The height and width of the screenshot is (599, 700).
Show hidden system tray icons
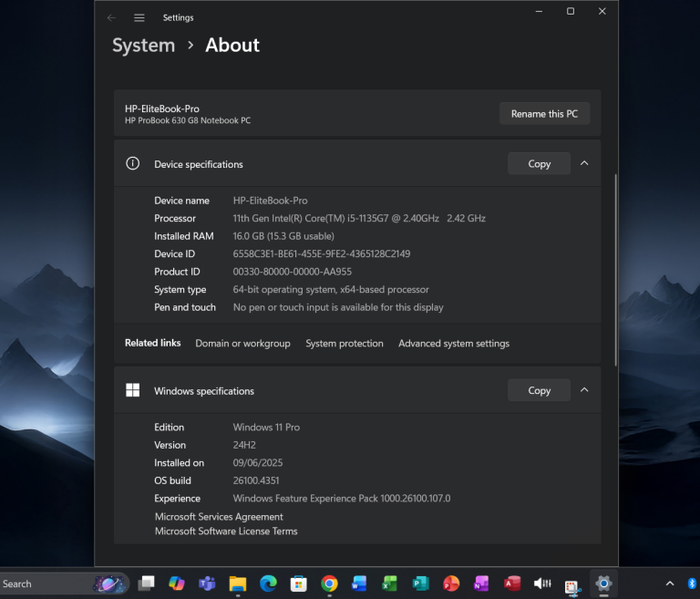[x=670, y=584]
